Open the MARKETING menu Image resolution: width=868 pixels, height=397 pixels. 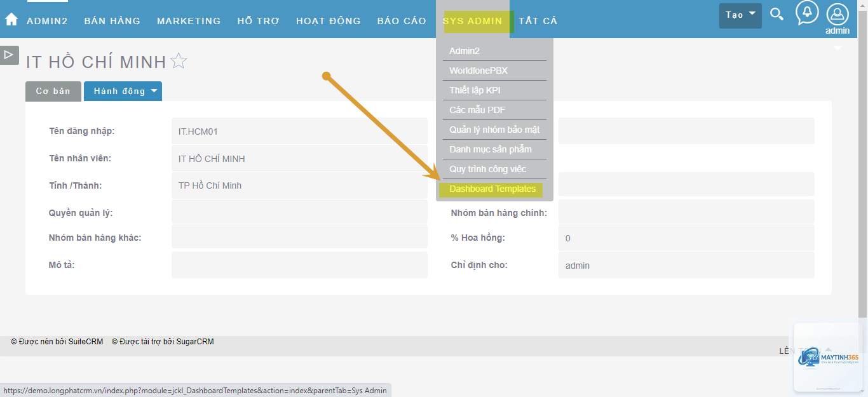[x=189, y=21]
